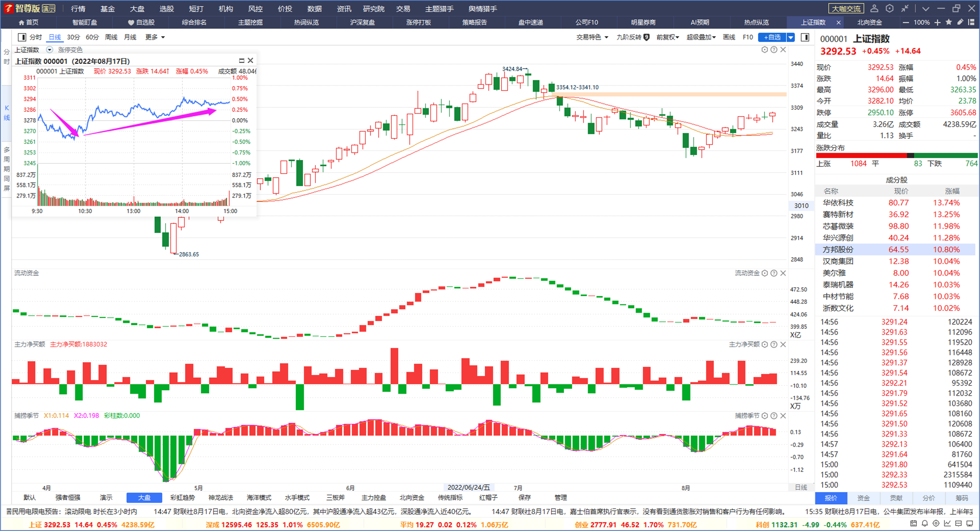Click the line-chart icon in status bar

(947, 524)
